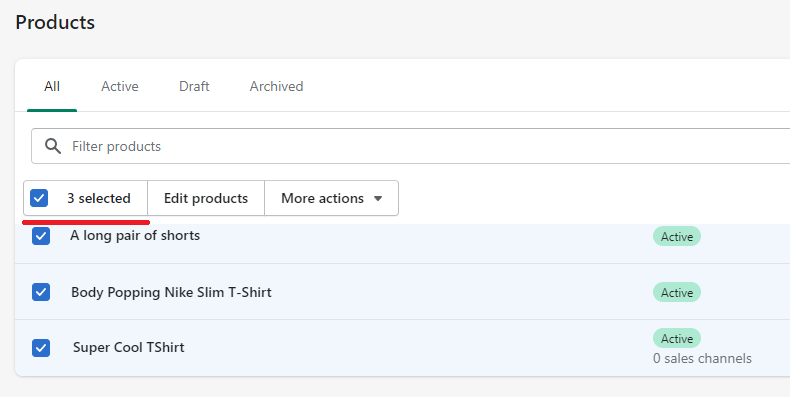The width and height of the screenshot is (790, 397).
Task: Open the Super Cool TShirt product
Action: (x=128, y=347)
